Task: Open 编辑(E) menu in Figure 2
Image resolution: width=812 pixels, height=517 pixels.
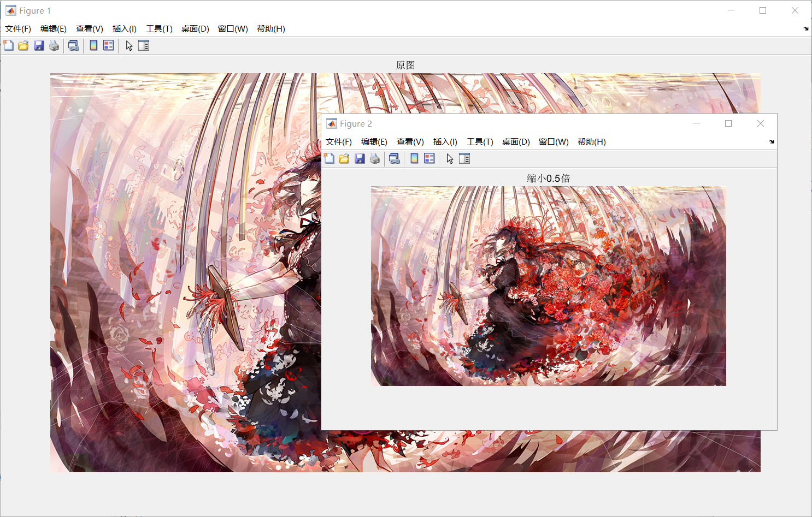Action: [374, 142]
